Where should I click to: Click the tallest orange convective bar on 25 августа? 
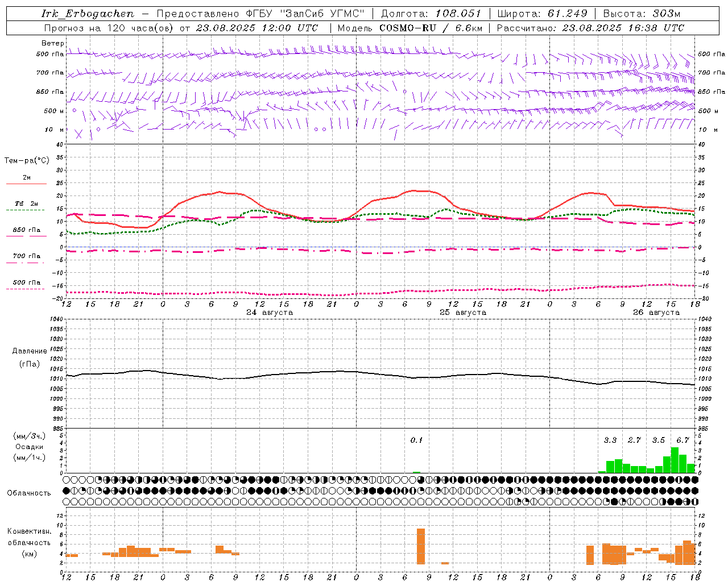421,546
